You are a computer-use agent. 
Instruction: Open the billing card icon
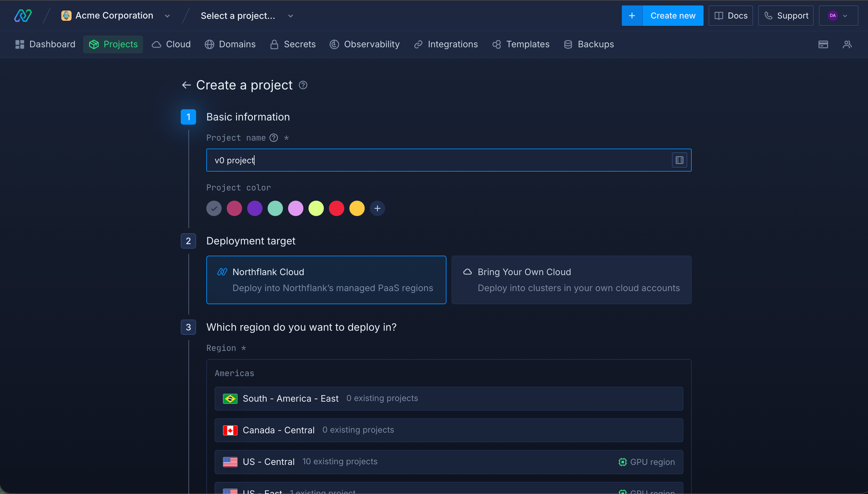point(823,44)
